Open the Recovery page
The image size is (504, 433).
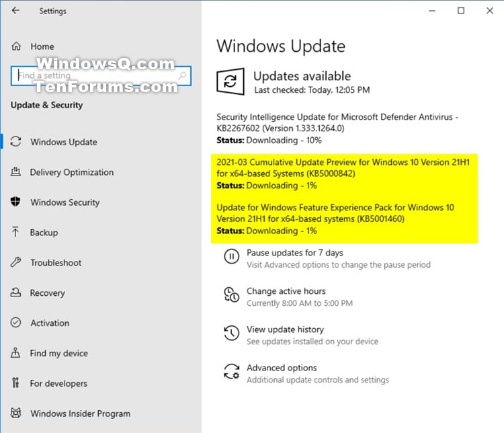pos(47,293)
